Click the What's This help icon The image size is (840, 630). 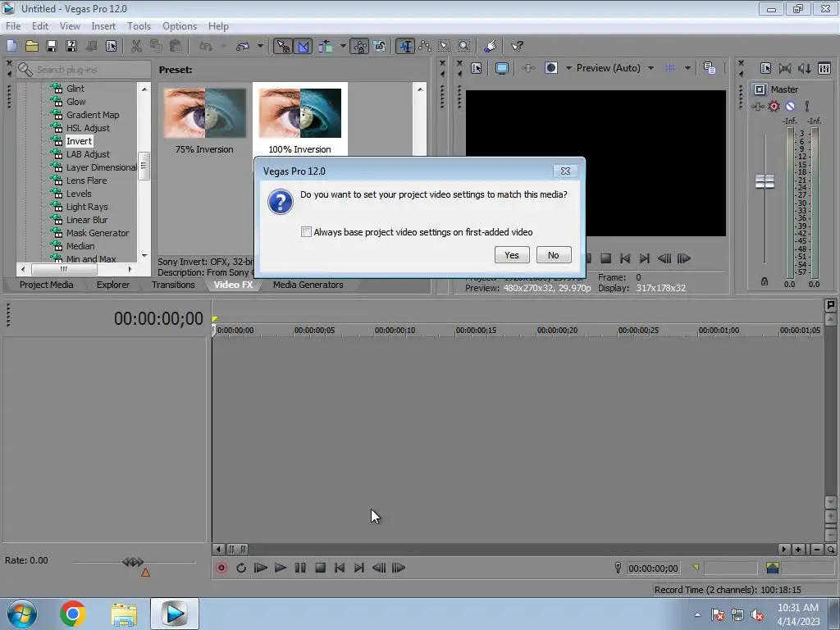click(x=517, y=46)
